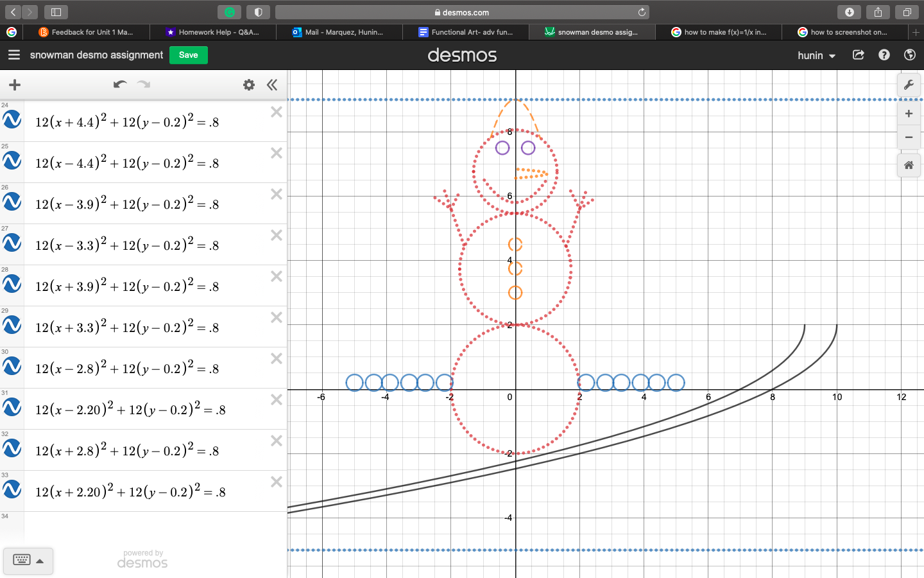Zoom out on the graph

[x=909, y=137]
